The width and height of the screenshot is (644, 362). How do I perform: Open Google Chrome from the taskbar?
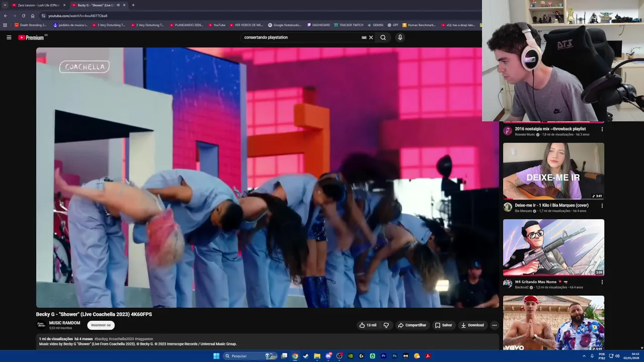(x=295, y=356)
